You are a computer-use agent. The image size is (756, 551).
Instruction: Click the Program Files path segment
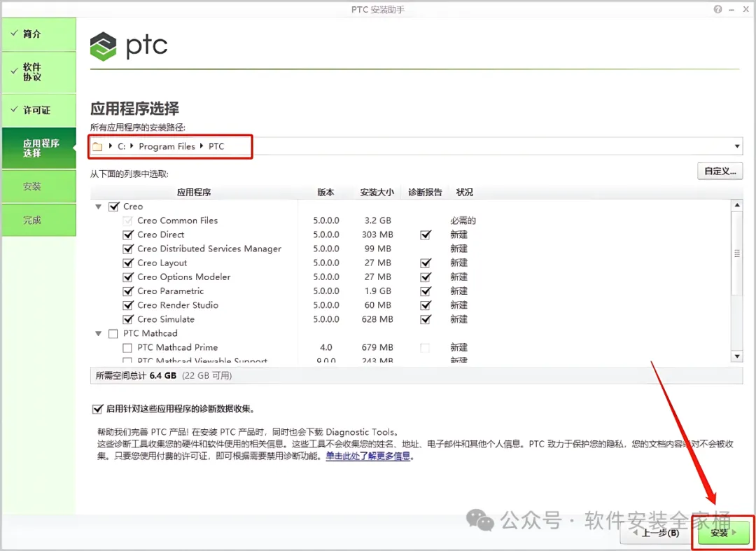tap(167, 146)
